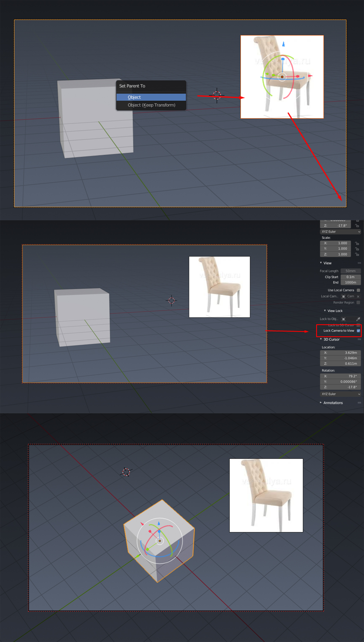Click the red X-axis arrow on chair gizmo

[310, 76]
